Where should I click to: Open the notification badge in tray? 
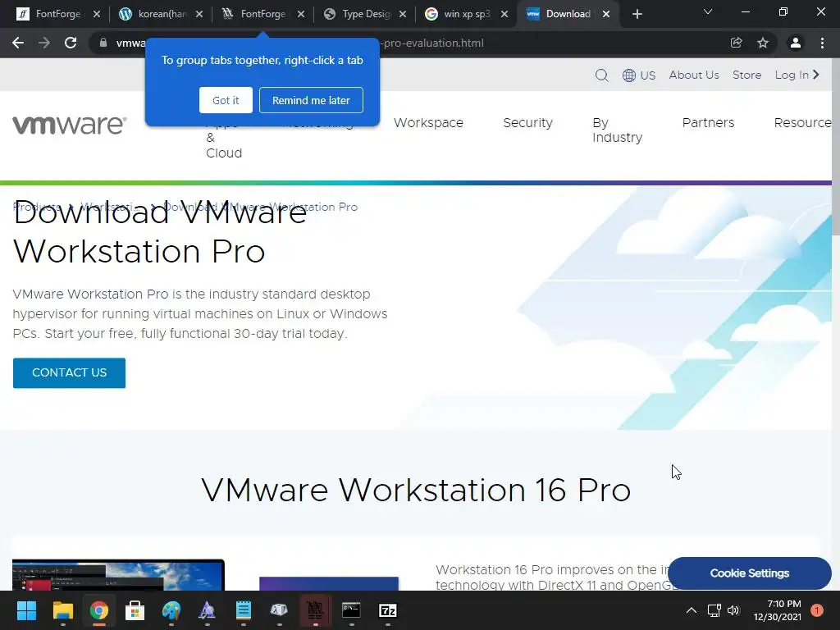click(817, 610)
